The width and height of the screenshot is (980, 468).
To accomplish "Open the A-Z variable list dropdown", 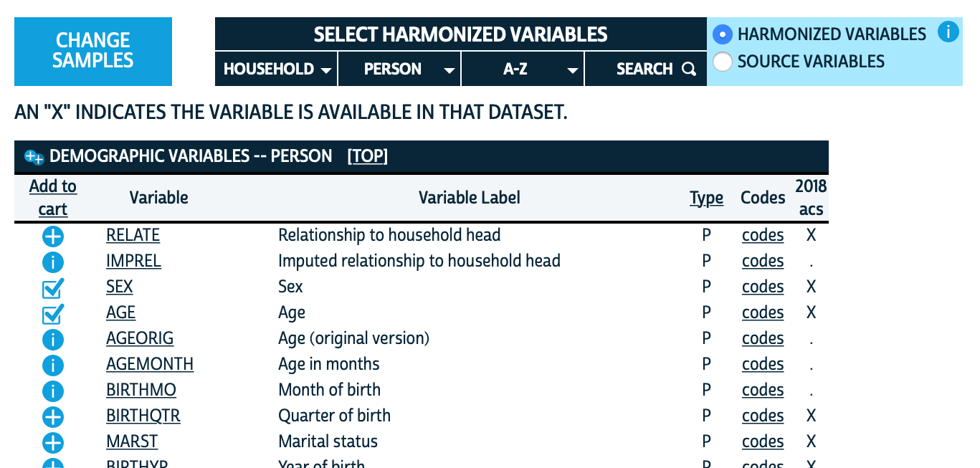I will pos(523,70).
